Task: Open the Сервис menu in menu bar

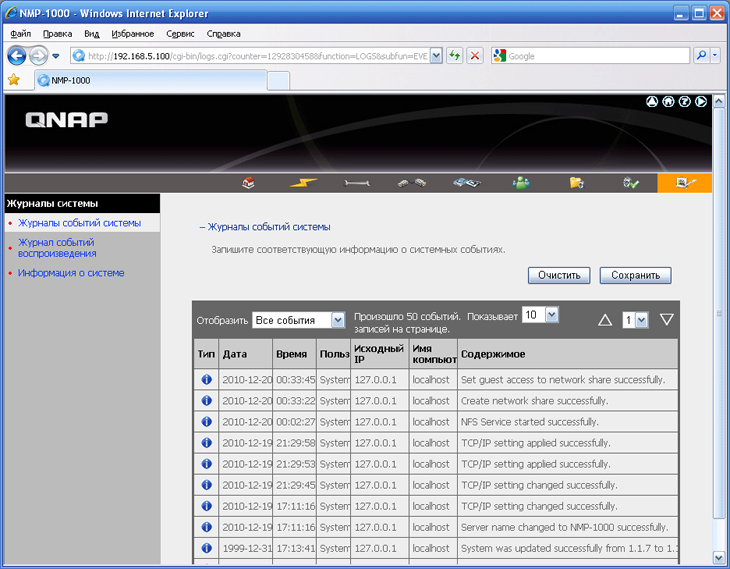Action: click(x=180, y=33)
